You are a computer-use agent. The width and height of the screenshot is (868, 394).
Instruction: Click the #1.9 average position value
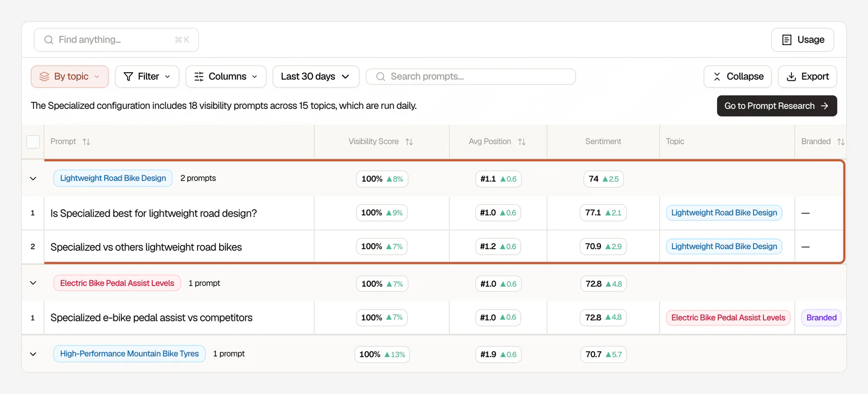pyautogui.click(x=498, y=354)
